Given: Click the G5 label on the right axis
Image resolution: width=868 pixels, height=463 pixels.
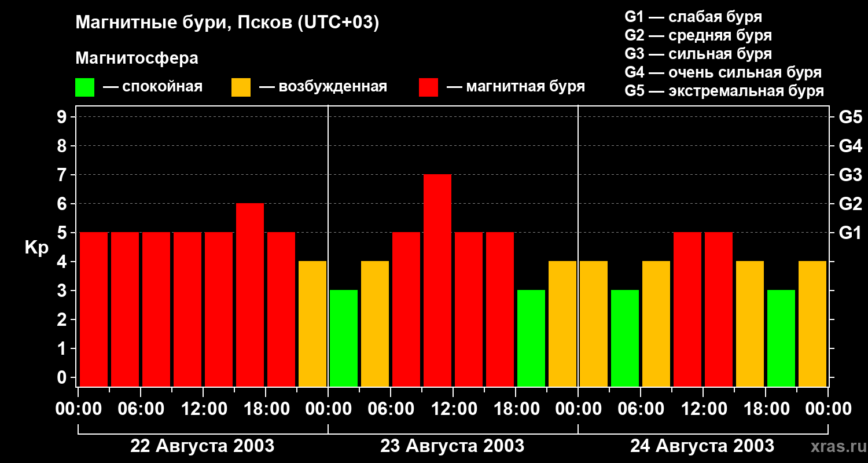Looking at the screenshot, I should [x=851, y=117].
